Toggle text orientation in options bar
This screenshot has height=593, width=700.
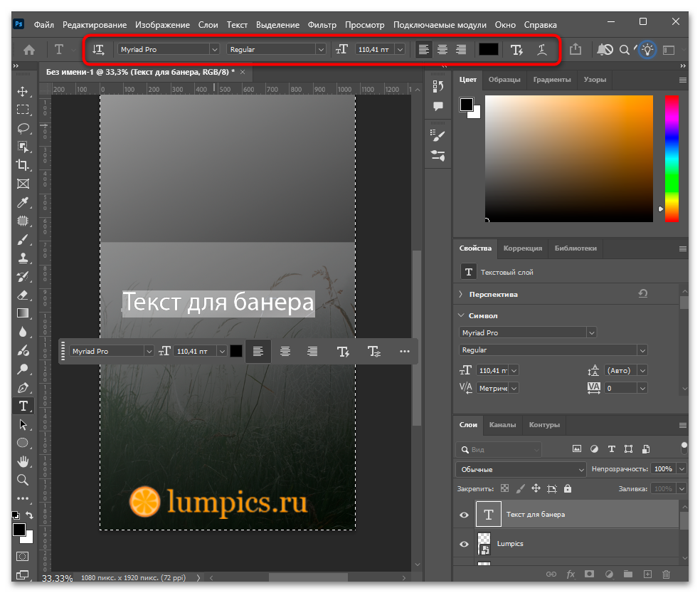pyautogui.click(x=98, y=50)
